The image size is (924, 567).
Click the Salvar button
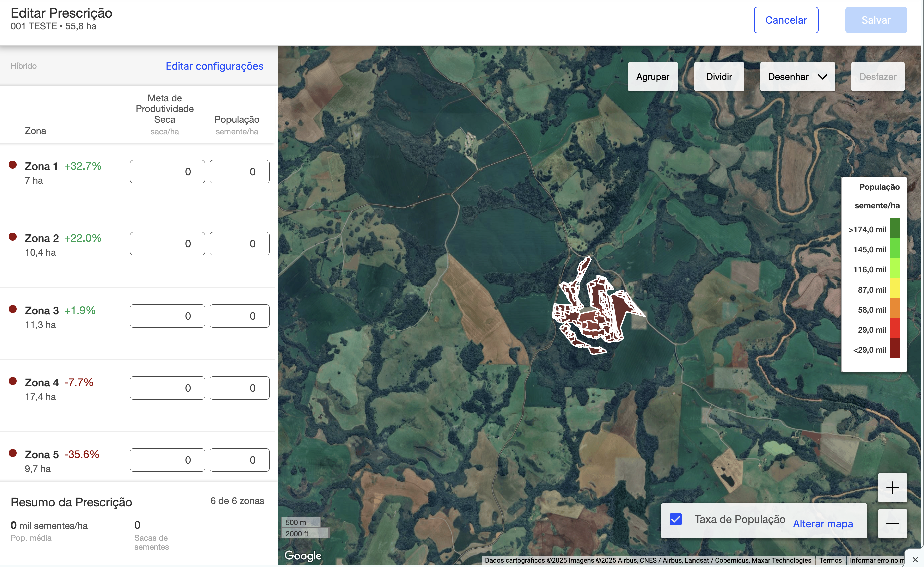tap(876, 20)
